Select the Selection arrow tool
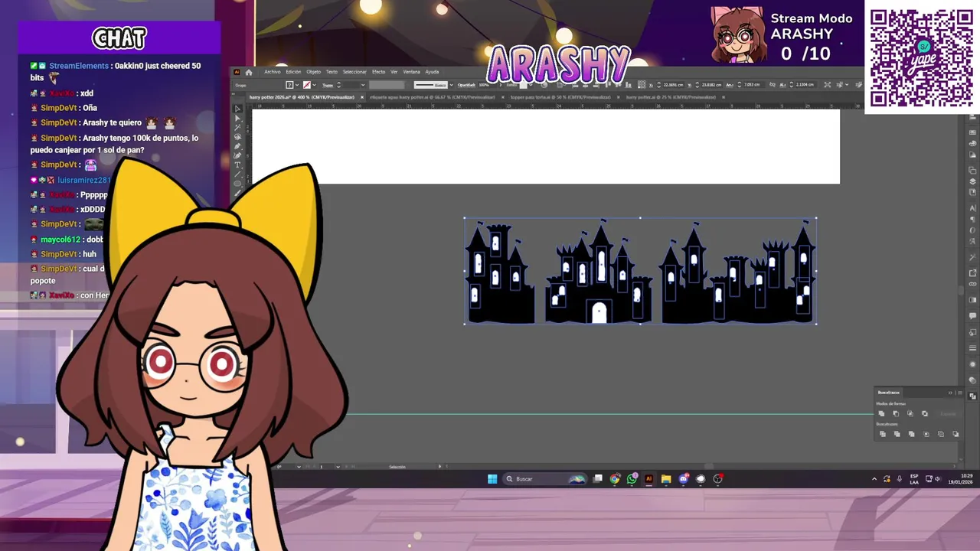980x551 pixels. click(237, 109)
